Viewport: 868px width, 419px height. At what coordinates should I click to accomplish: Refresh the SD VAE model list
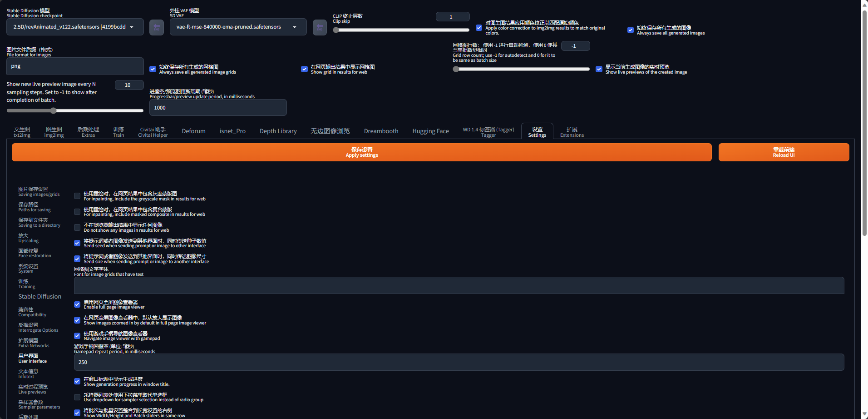(x=319, y=27)
